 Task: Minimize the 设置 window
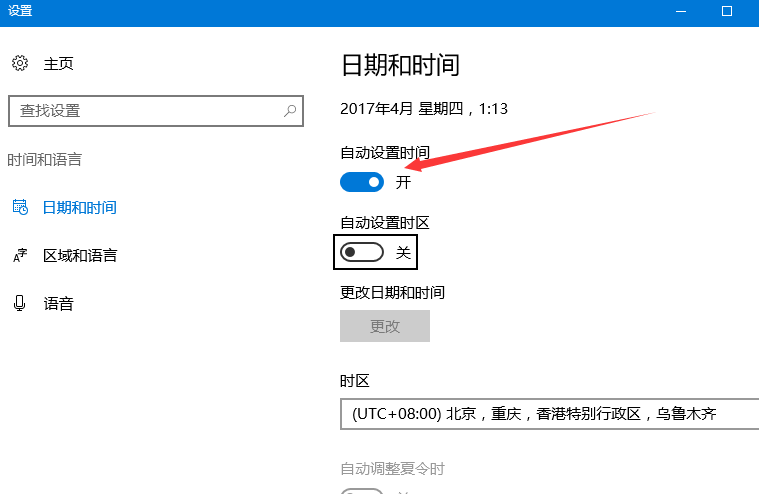tap(683, 11)
